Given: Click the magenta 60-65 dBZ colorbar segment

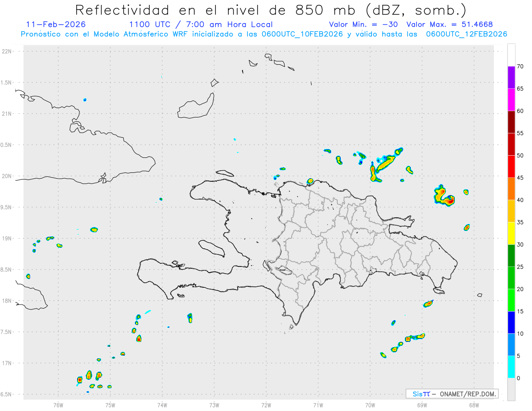Looking at the screenshot, I should [511, 100].
